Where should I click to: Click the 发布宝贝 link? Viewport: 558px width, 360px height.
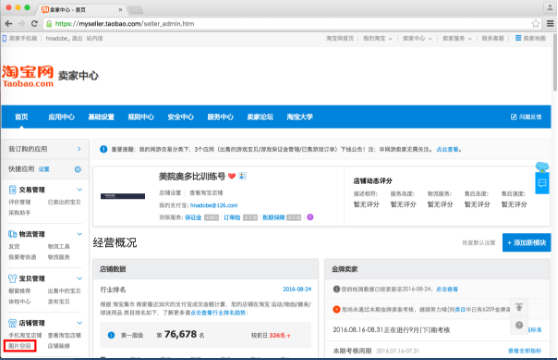(59, 301)
